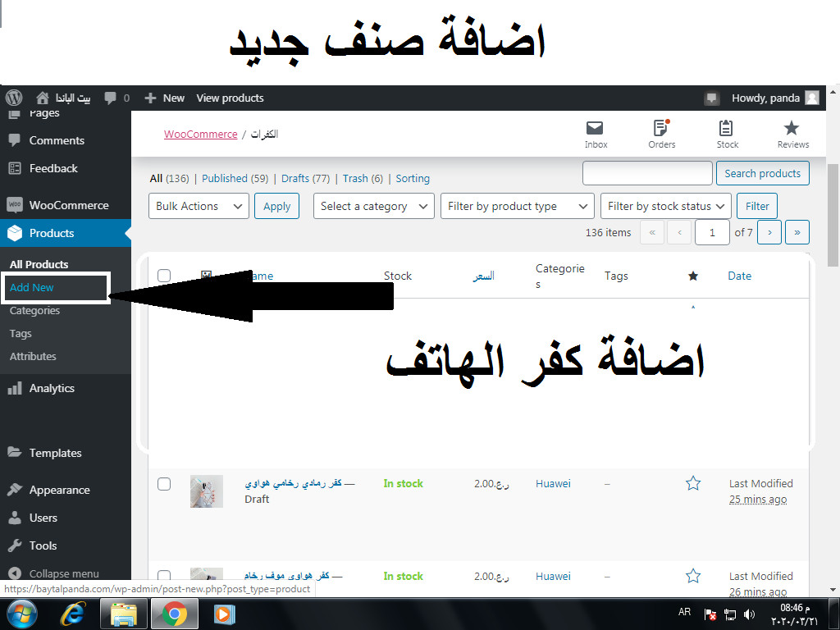Open Appearance in the sidebar
The height and width of the screenshot is (630, 840).
(59, 491)
